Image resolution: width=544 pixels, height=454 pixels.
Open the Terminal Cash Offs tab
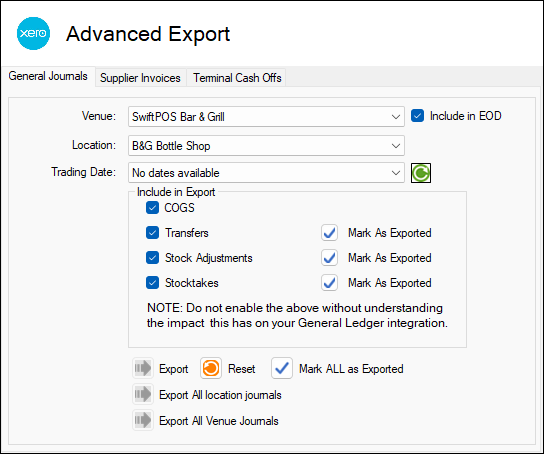tap(237, 78)
